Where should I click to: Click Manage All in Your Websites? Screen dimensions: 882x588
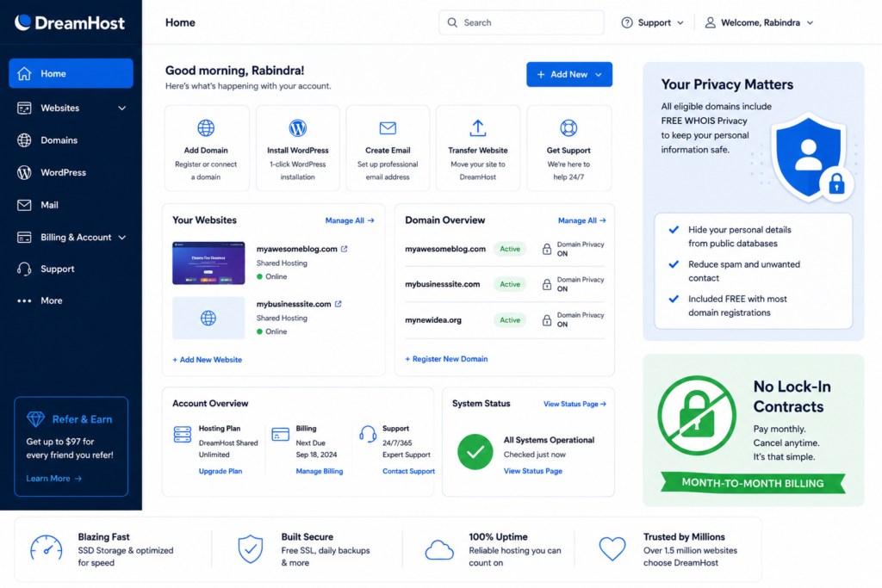point(350,220)
